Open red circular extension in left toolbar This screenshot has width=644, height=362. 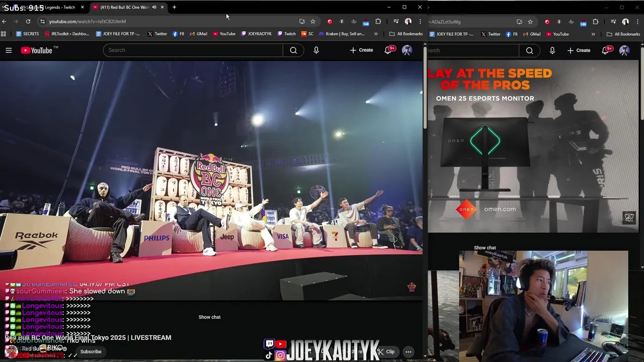[x=330, y=22]
